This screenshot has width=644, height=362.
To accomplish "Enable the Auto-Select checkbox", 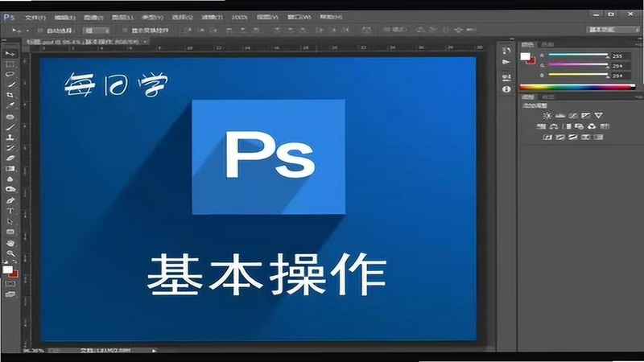I will pos(40,31).
